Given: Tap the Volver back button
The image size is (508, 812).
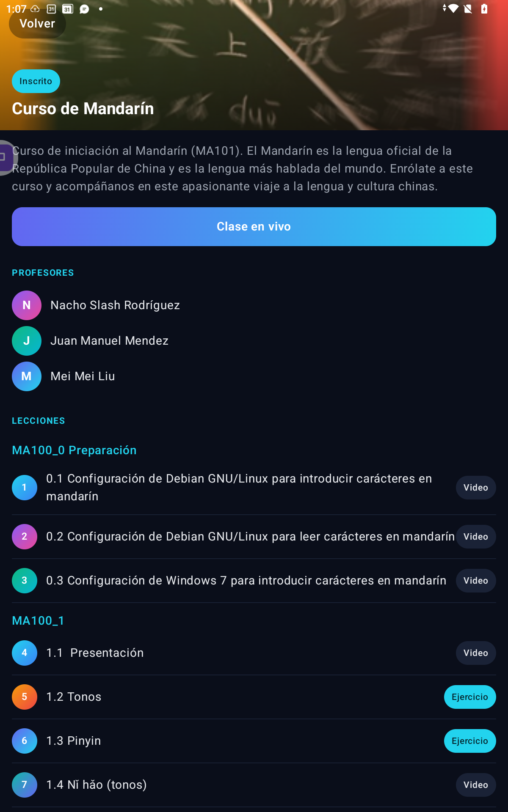Looking at the screenshot, I should (x=37, y=24).
